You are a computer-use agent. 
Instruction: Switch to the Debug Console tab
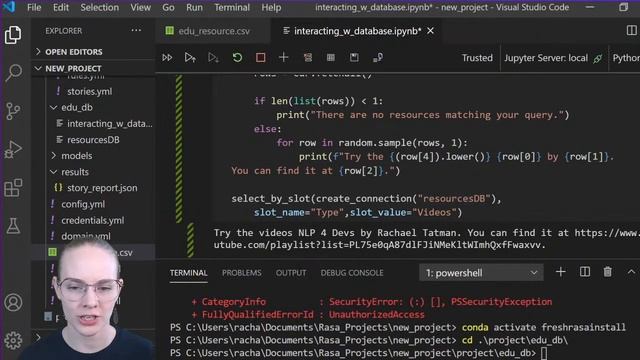point(352,273)
